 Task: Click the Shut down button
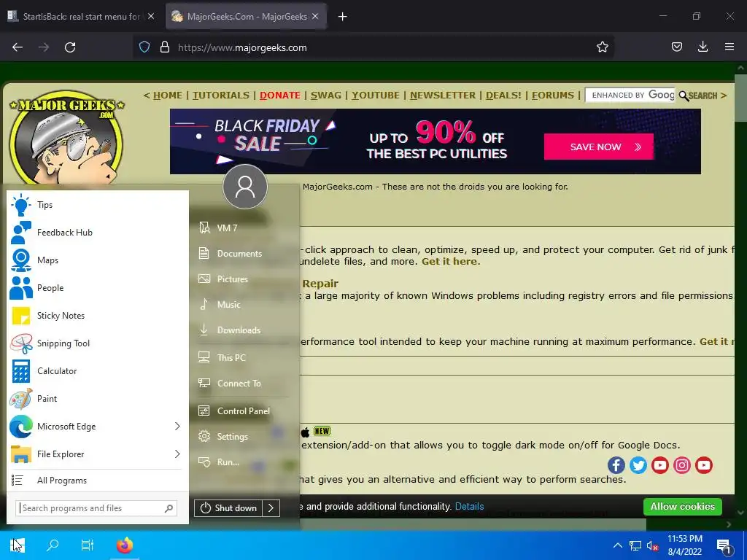click(x=228, y=508)
